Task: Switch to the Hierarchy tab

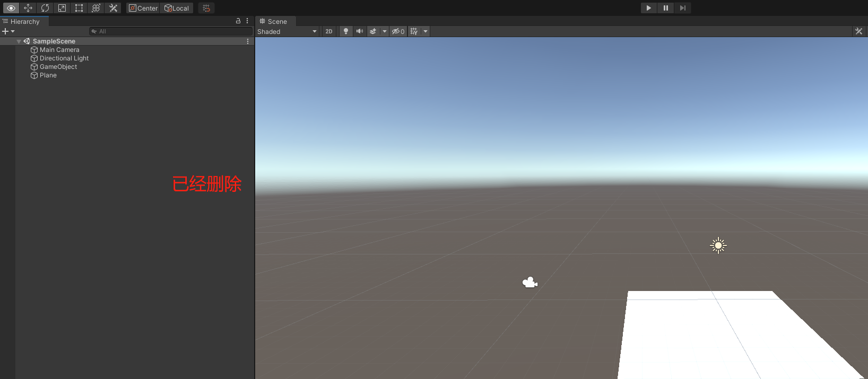Action: click(x=24, y=21)
